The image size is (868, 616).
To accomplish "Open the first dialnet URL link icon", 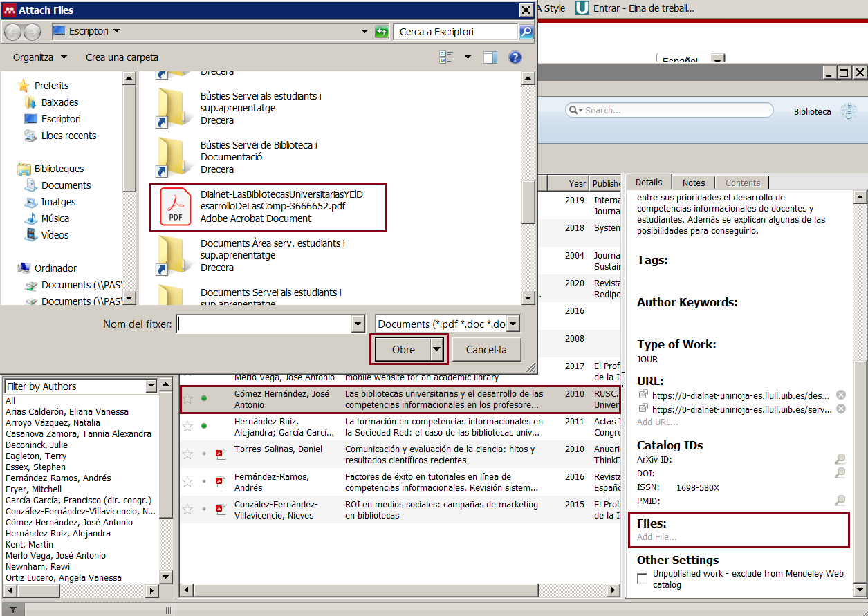I will point(643,395).
